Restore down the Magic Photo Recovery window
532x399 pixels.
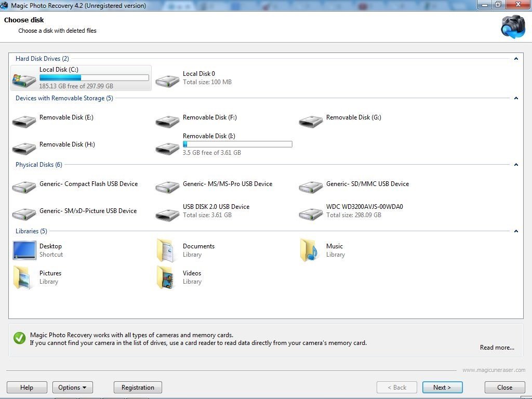coord(498,5)
